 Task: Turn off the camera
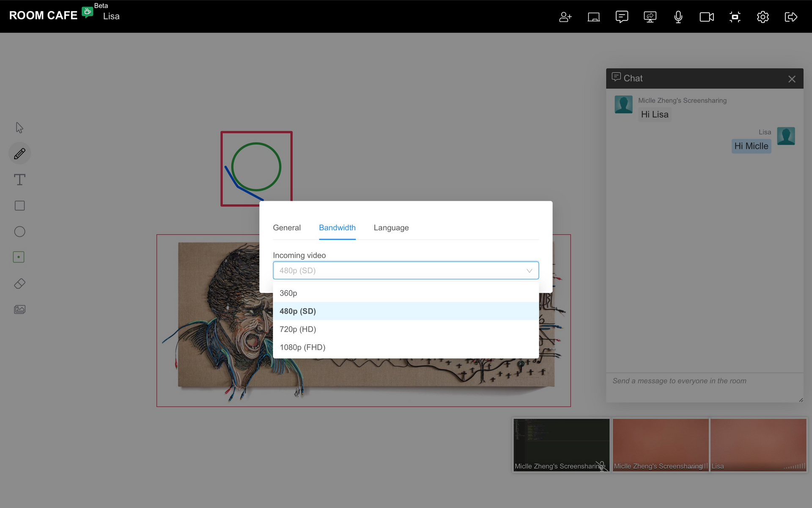[707, 17]
